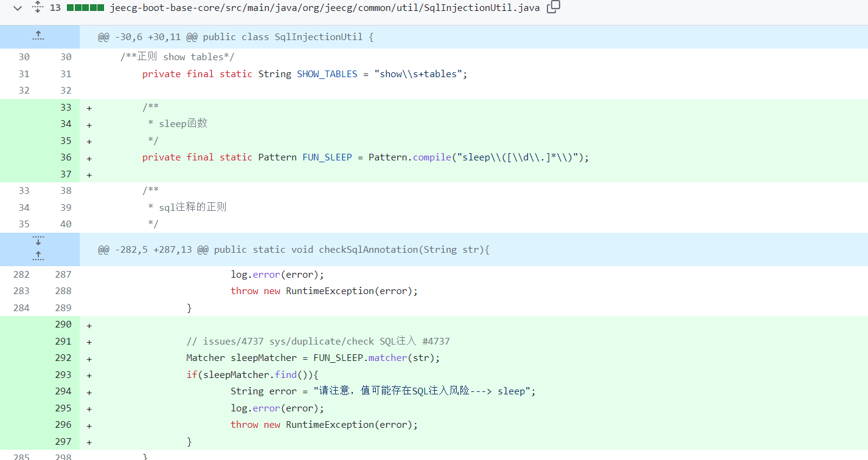Open the SqlInjectionUtil.java file path link

324,8
